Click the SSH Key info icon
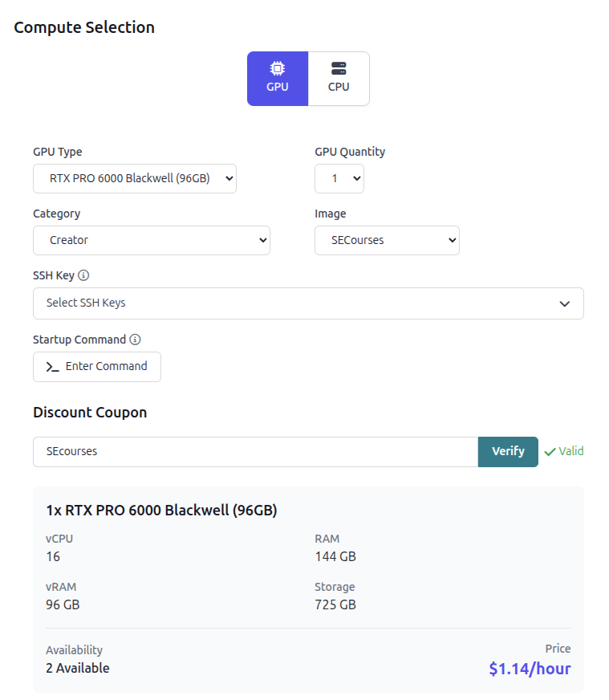The width and height of the screenshot is (609, 700). click(83, 275)
